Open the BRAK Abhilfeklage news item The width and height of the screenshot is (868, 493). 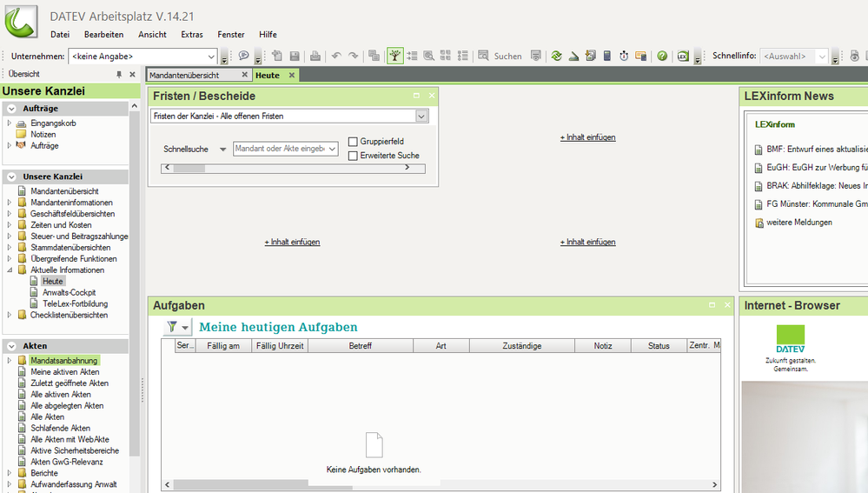point(817,185)
